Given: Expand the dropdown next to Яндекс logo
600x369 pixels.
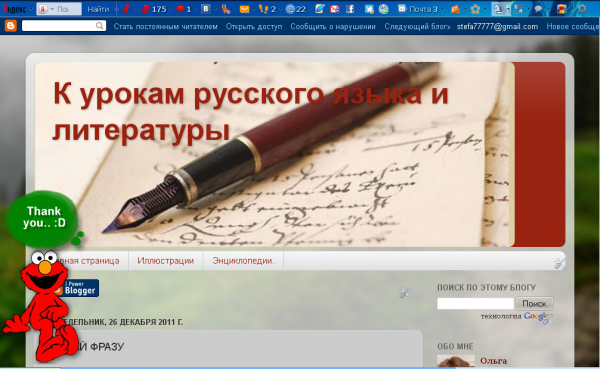Looking at the screenshot, I should coord(31,9).
